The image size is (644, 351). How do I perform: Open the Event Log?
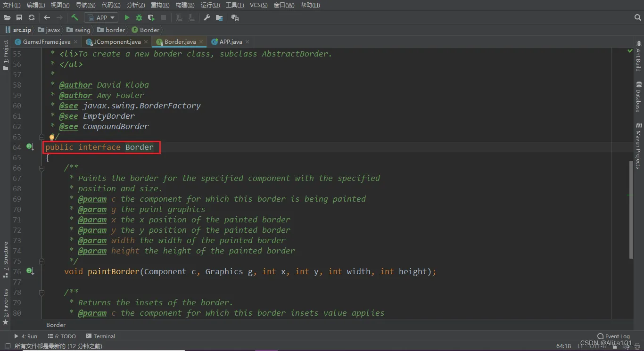tap(613, 336)
